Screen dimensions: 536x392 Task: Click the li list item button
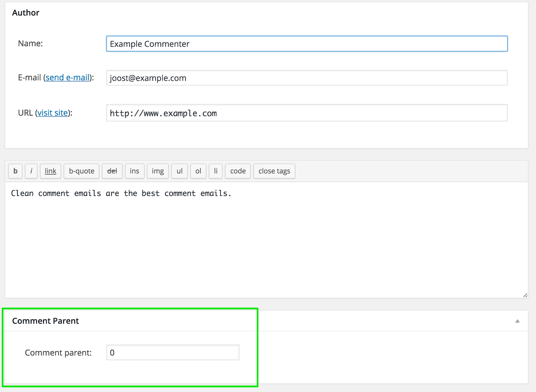216,171
